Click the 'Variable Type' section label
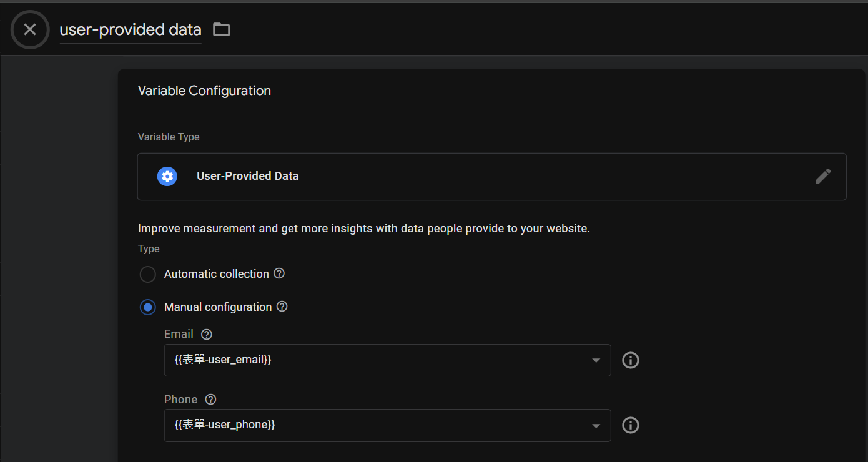The image size is (868, 462). [x=169, y=137]
